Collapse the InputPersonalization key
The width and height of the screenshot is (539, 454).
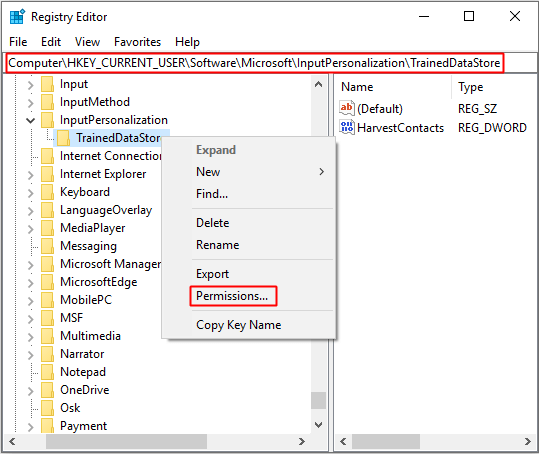(31, 121)
